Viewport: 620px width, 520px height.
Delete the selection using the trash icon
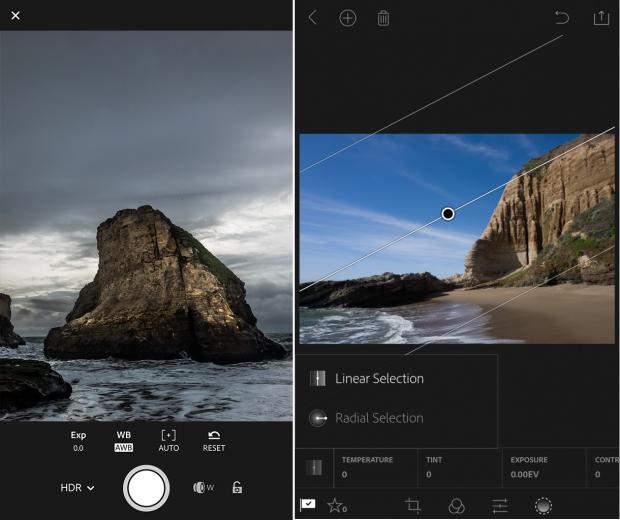383,18
